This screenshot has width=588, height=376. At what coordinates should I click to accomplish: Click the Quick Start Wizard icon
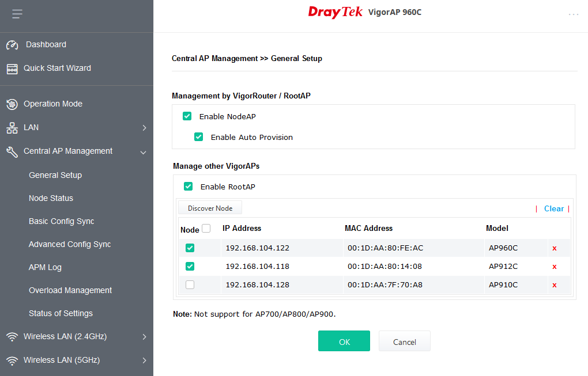click(12, 69)
